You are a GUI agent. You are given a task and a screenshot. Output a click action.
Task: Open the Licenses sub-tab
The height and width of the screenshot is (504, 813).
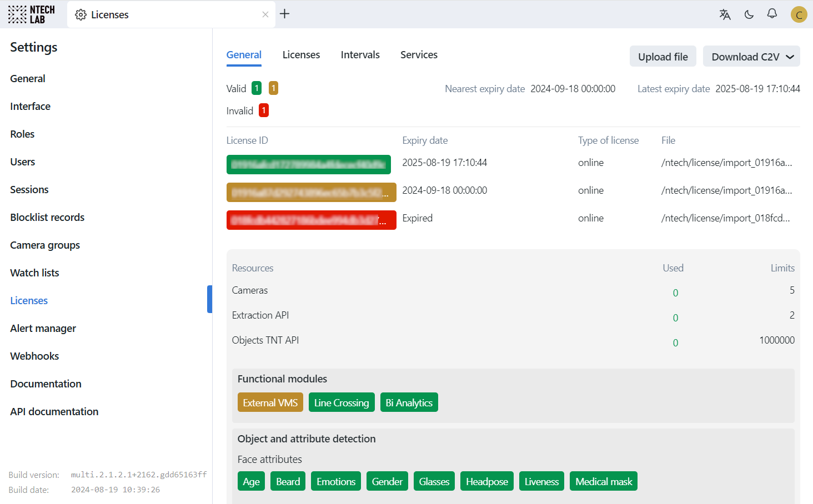pos(301,55)
